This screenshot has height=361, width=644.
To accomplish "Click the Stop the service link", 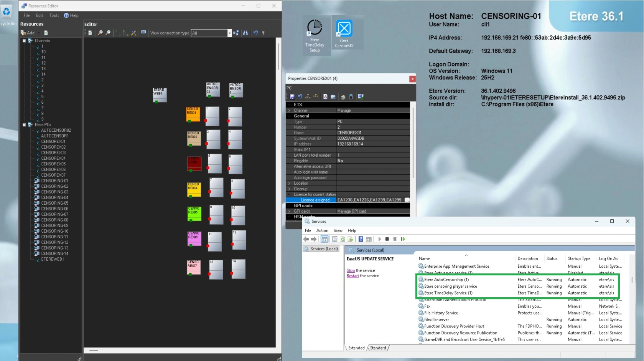I will point(351,271).
